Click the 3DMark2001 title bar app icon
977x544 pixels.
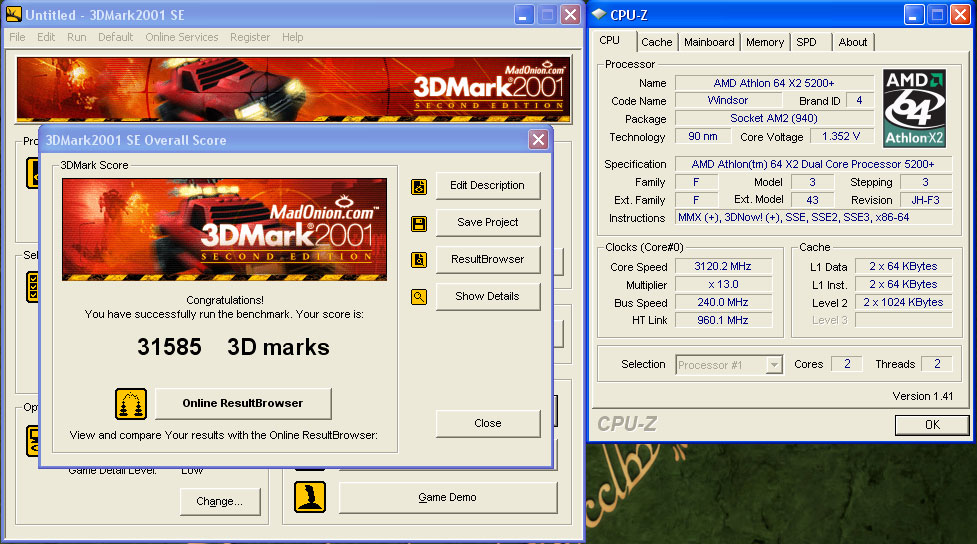(13, 14)
